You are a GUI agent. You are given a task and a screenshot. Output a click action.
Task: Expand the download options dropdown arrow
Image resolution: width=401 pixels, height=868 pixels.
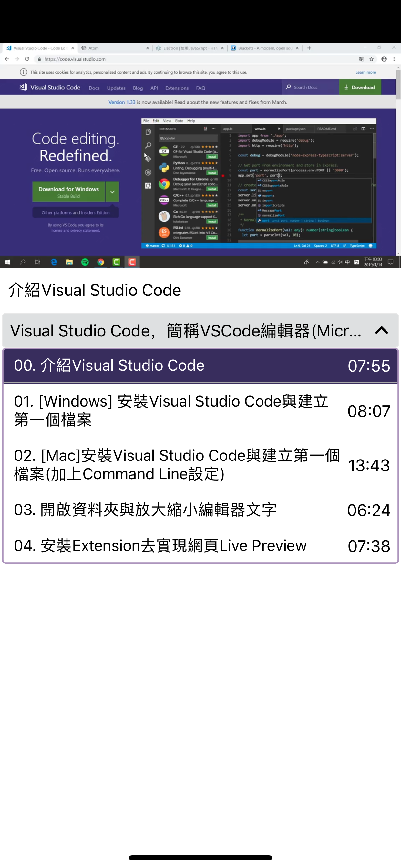pos(112,192)
